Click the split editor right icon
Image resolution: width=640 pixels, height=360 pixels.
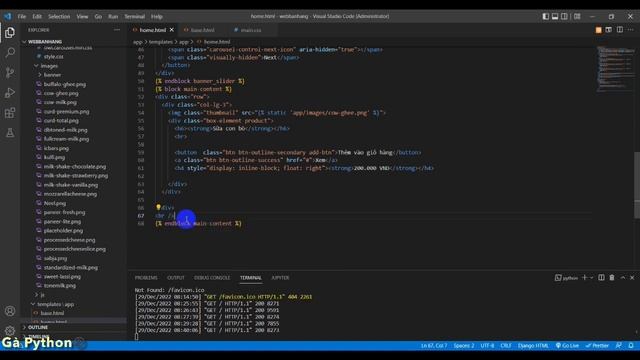click(620, 30)
